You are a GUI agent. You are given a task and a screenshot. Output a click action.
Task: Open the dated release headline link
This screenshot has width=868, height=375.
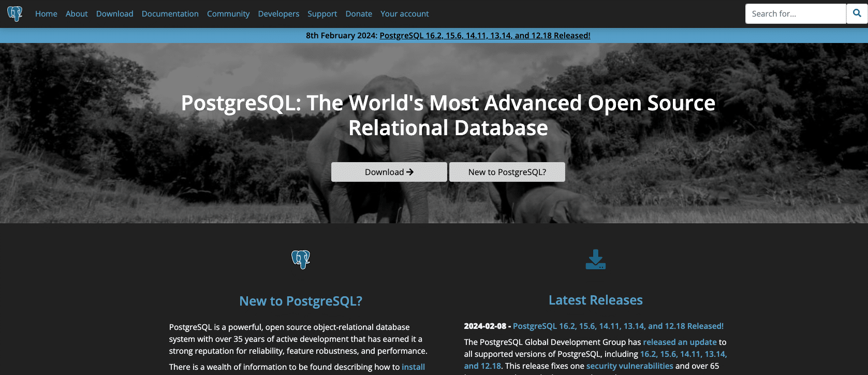point(618,326)
